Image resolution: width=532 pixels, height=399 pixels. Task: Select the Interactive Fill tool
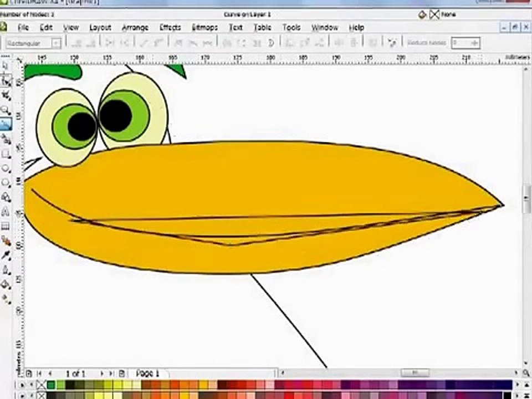pyautogui.click(x=6, y=299)
